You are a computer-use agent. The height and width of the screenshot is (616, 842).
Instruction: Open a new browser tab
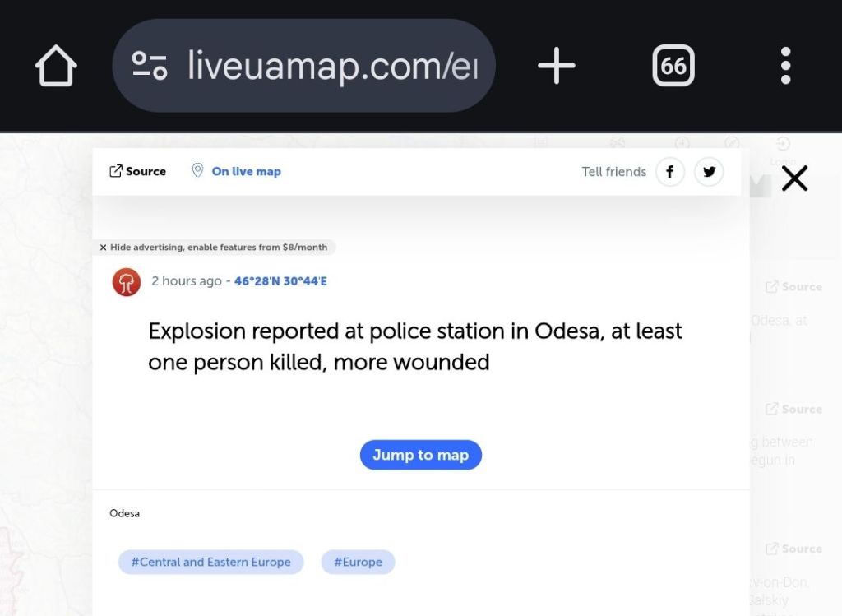click(557, 66)
